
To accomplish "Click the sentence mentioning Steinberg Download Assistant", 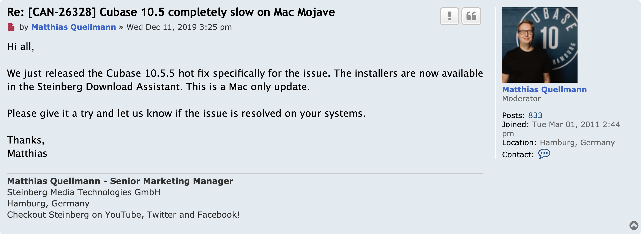I will [x=158, y=87].
